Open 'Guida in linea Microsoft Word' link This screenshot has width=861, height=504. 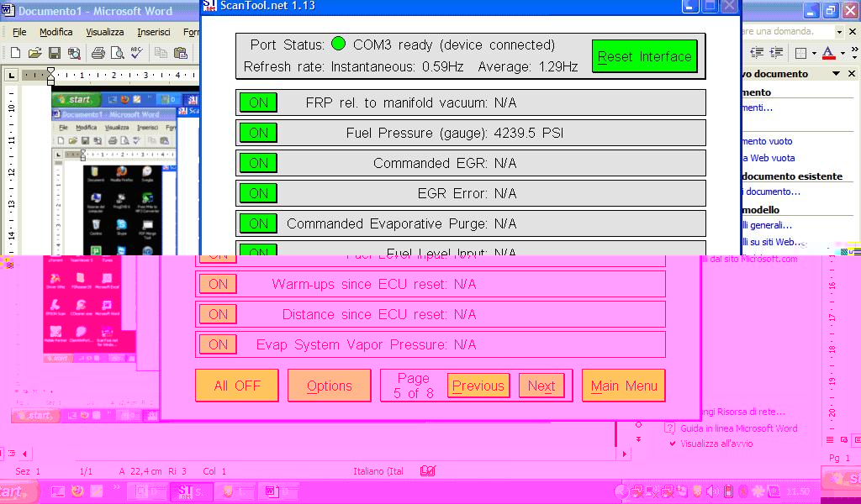tap(738, 428)
